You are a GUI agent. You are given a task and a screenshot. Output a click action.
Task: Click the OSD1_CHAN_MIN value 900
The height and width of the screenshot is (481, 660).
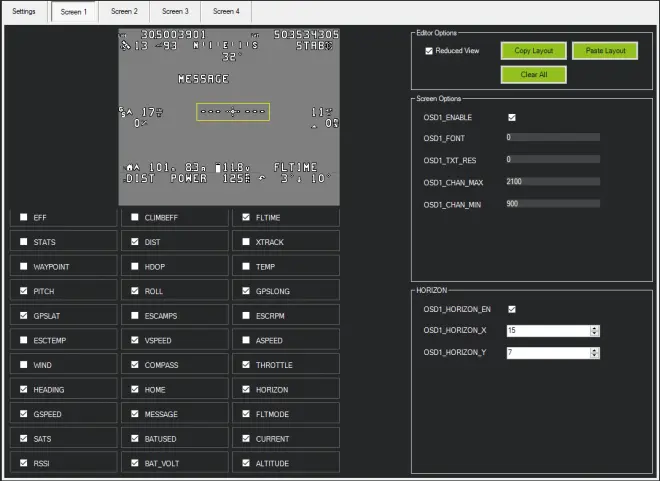(553, 204)
